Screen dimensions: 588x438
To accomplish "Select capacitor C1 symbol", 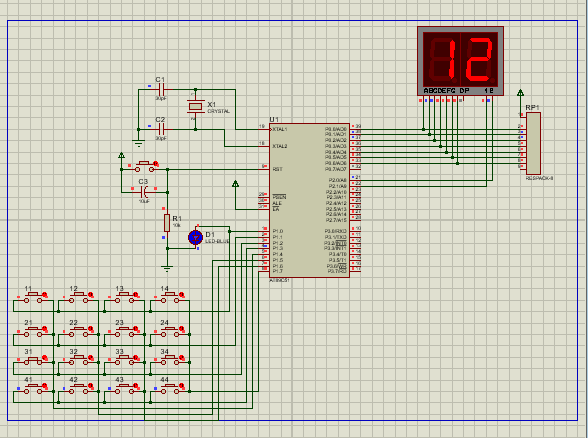I will [161, 90].
